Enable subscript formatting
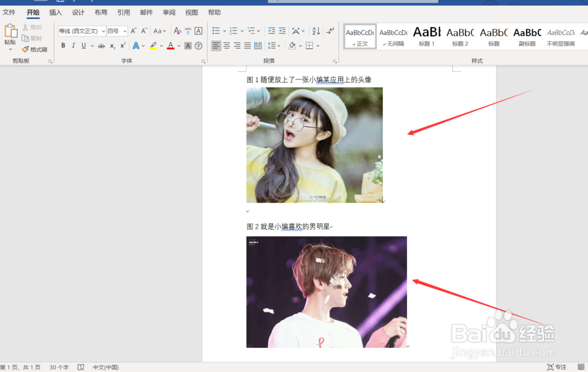Viewport: 588px width, 372px height. point(112,46)
